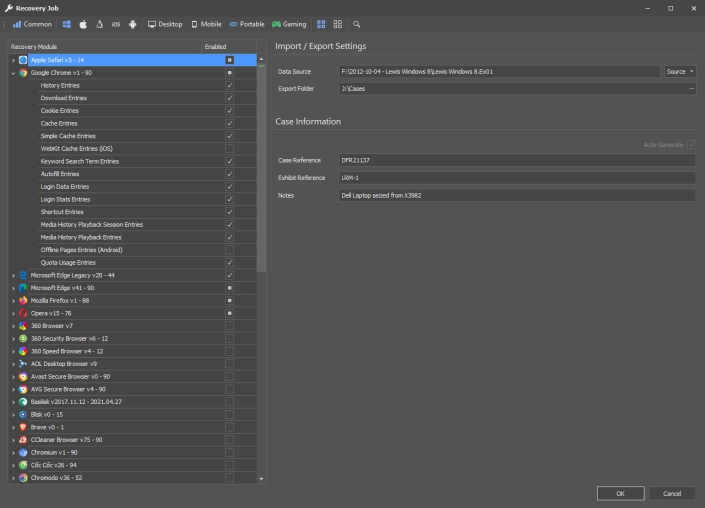Viewport: 705px width, 508px height.
Task: Click the Windows platform filter icon
Action: 67,23
